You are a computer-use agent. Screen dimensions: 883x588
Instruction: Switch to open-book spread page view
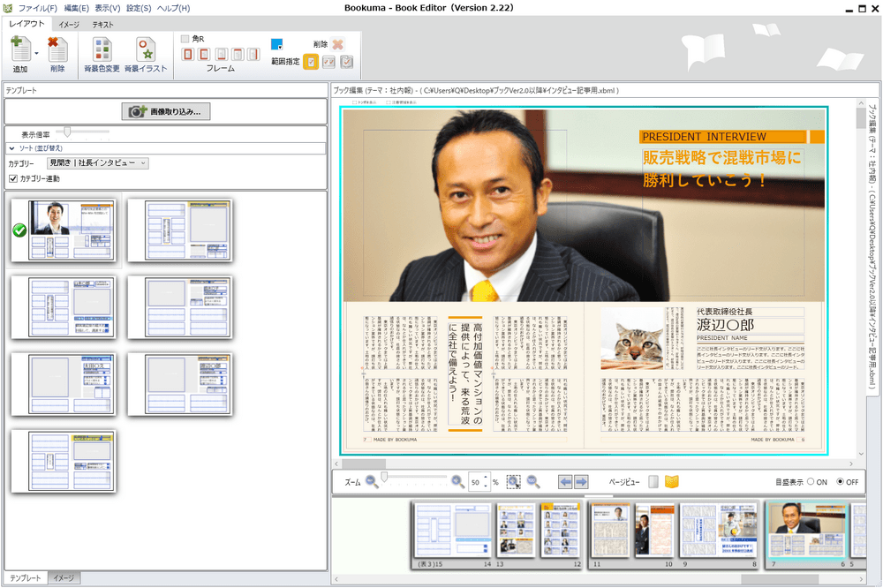point(672,482)
